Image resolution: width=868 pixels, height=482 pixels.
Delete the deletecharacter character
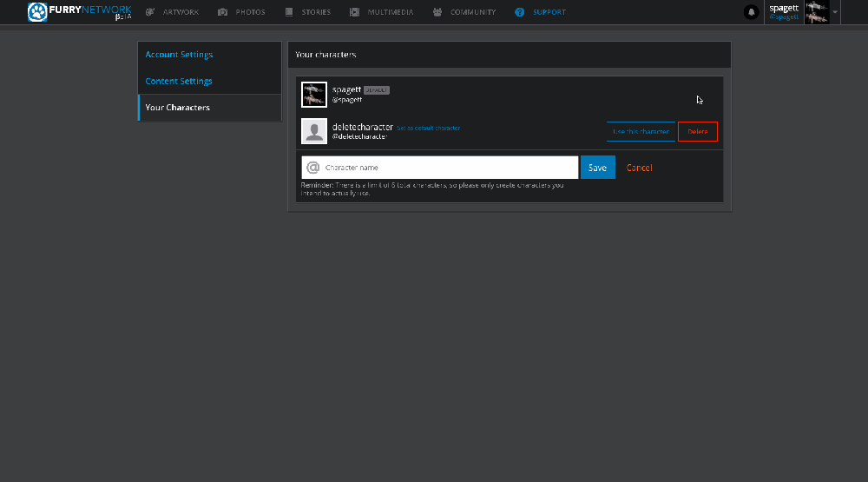(x=697, y=132)
